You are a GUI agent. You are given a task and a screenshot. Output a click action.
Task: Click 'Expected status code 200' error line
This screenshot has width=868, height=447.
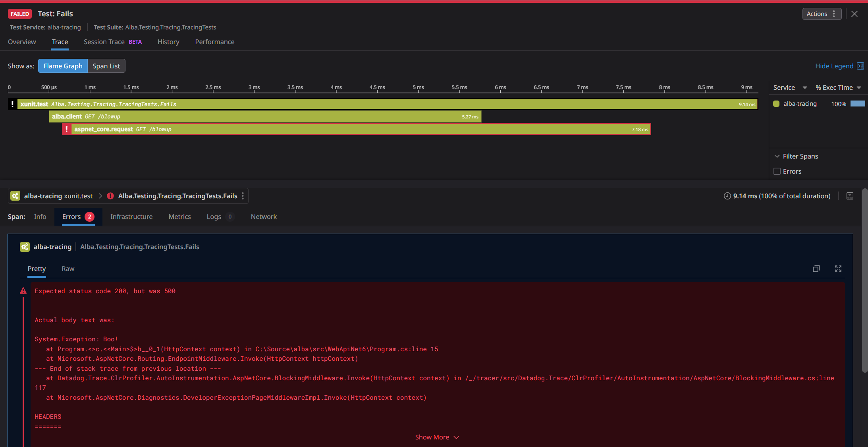click(x=105, y=291)
